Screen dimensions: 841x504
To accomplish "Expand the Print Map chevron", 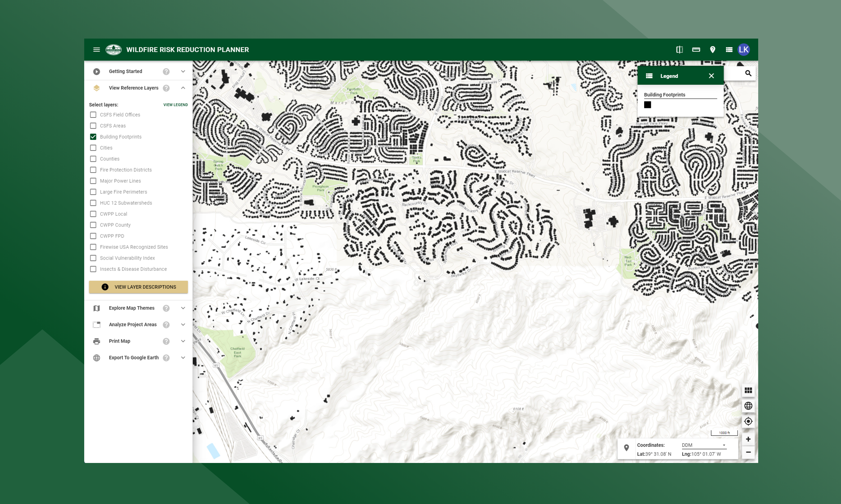I will tap(183, 341).
